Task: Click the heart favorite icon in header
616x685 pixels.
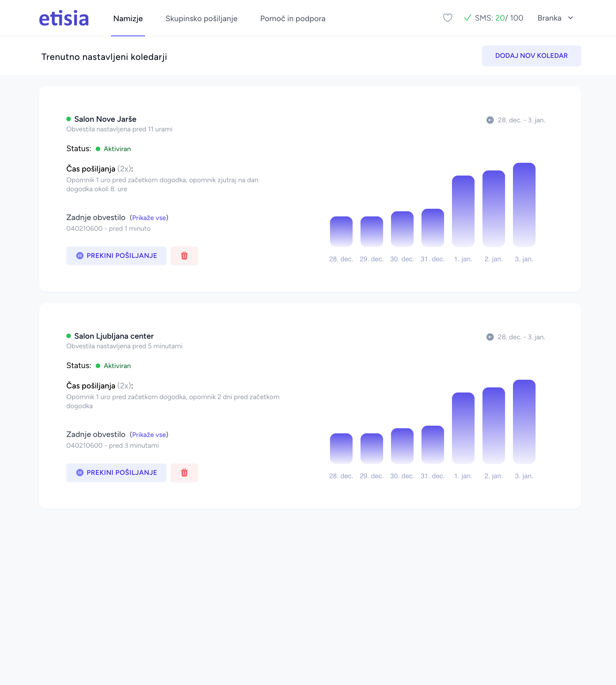Action: (447, 18)
